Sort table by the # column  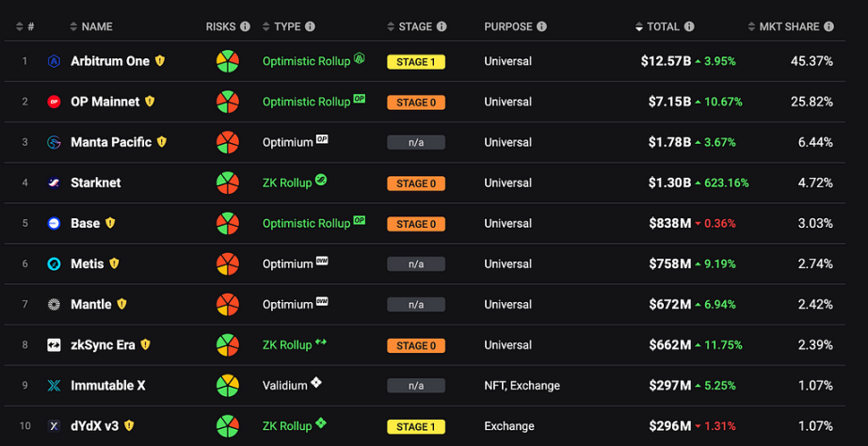(25, 27)
